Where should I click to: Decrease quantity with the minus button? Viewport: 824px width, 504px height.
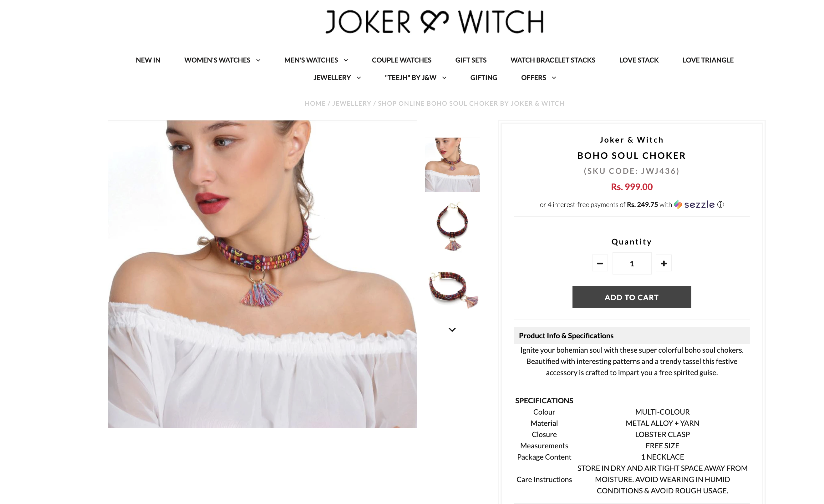pyautogui.click(x=600, y=263)
